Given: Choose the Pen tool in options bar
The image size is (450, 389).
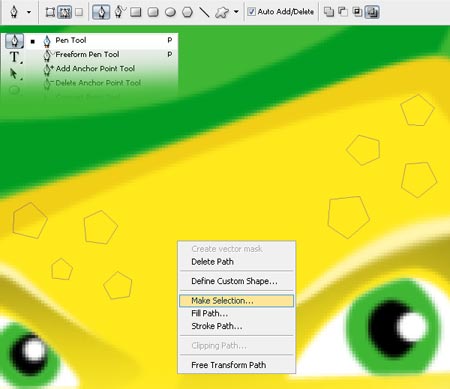Looking at the screenshot, I should pyautogui.click(x=101, y=12).
